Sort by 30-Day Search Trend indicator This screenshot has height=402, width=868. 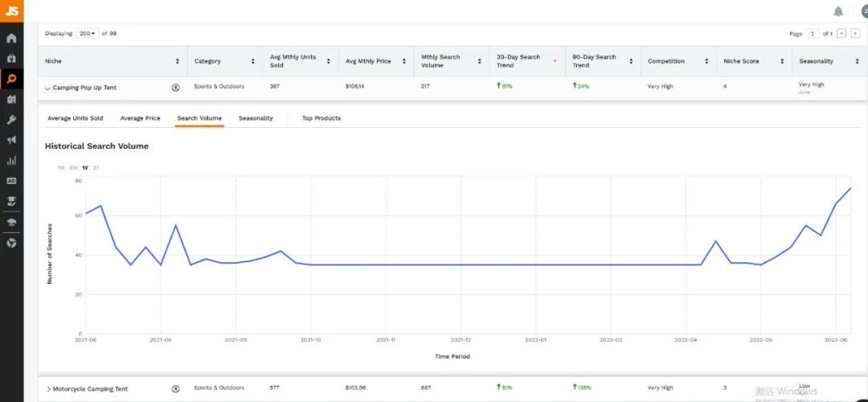(555, 61)
